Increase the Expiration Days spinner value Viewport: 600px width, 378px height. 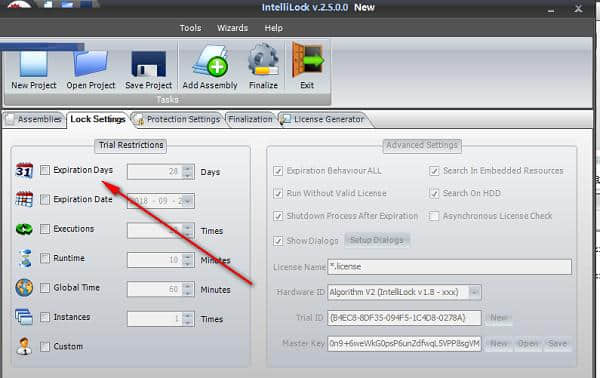coord(188,168)
